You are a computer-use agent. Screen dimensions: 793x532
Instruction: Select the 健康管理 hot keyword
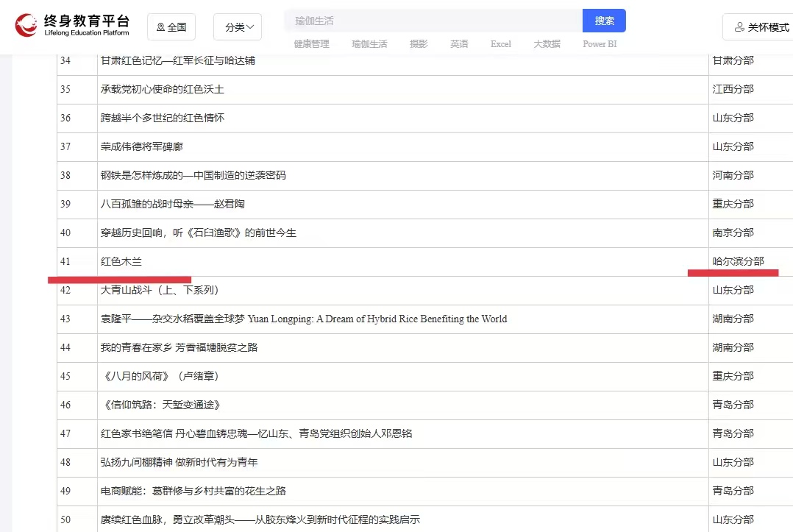311,44
